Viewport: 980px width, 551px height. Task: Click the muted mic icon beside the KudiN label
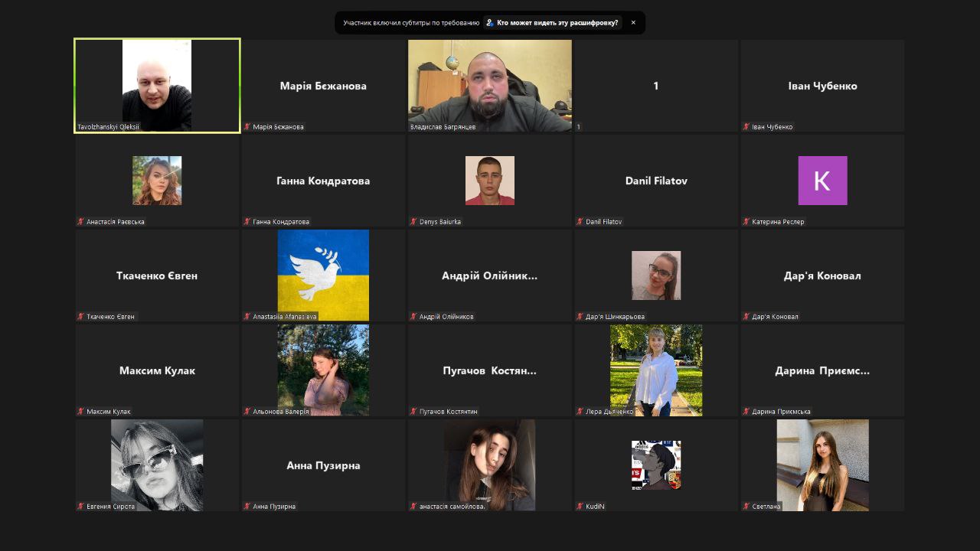(x=580, y=507)
